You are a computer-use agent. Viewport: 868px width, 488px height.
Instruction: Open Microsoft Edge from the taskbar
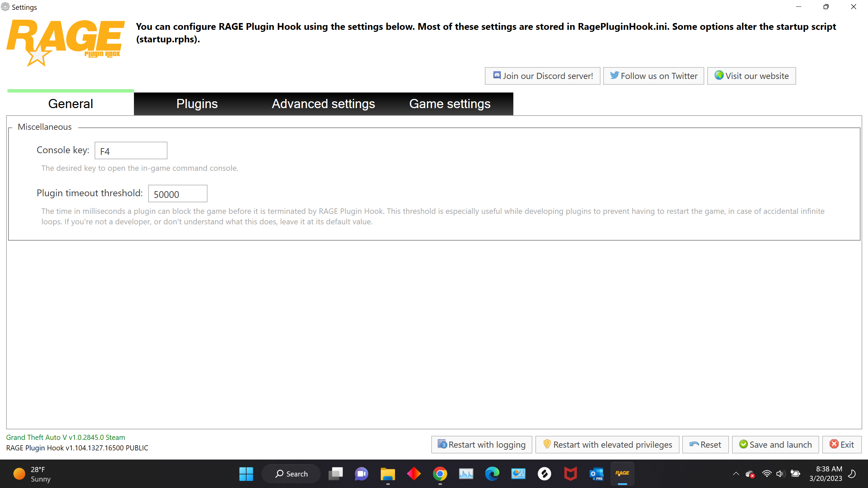tap(492, 473)
